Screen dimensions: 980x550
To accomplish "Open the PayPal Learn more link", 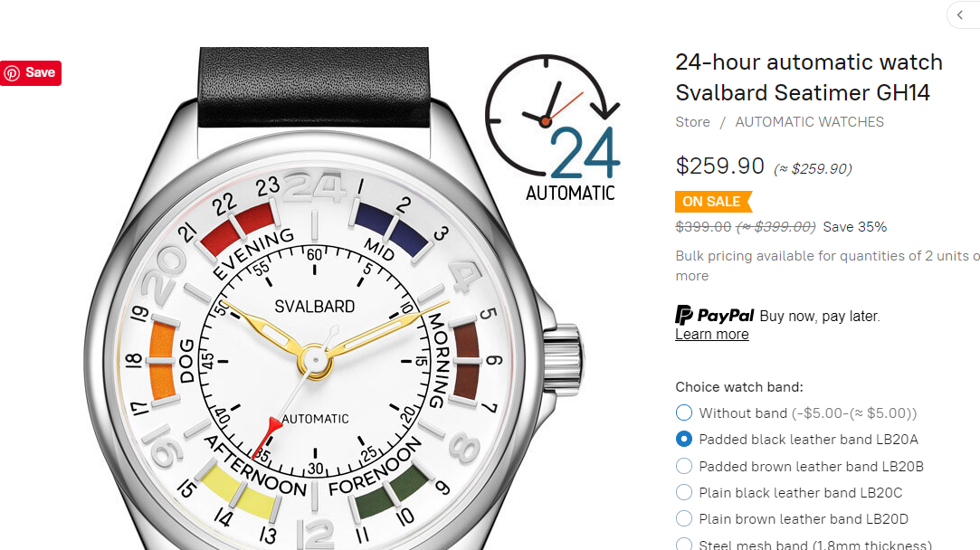I will pos(712,335).
